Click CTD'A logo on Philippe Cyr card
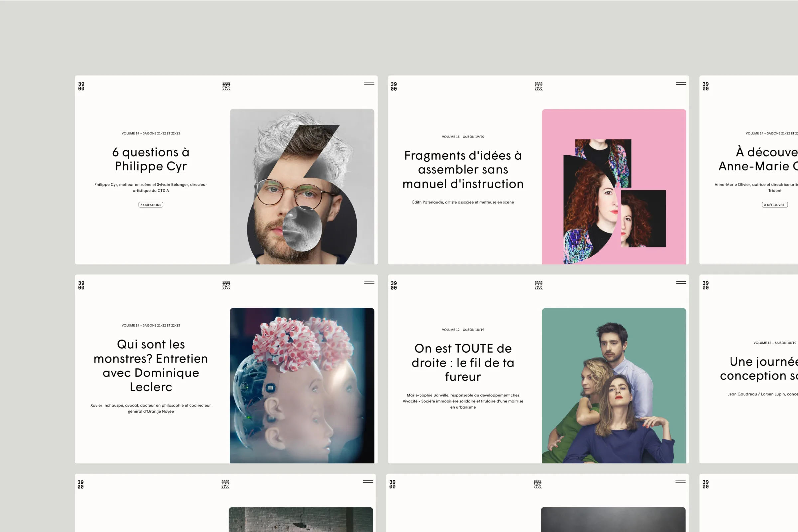 pyautogui.click(x=226, y=86)
